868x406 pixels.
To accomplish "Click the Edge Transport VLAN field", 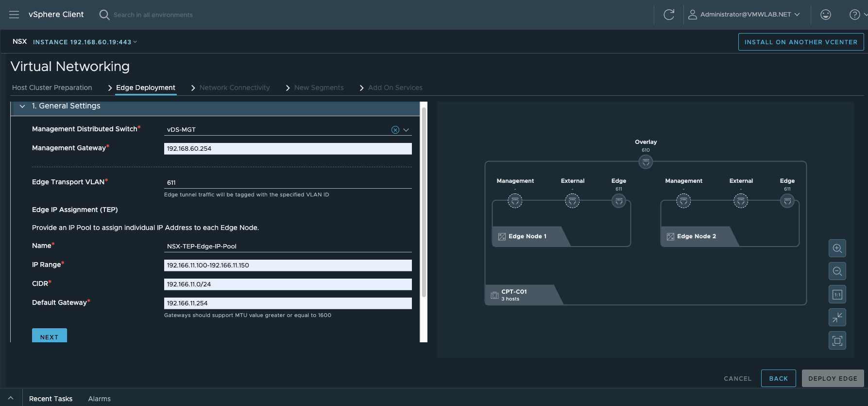I will click(x=288, y=182).
